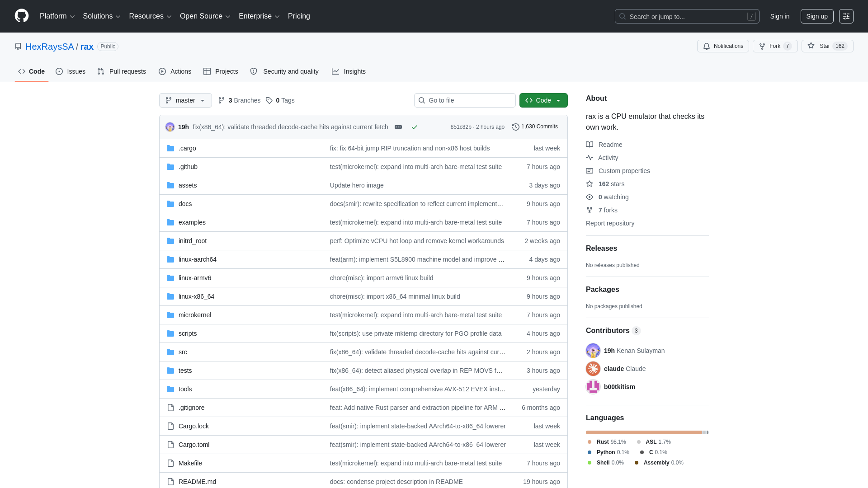
Task: Open 19h contributor avatar in sidebar
Action: (593, 351)
